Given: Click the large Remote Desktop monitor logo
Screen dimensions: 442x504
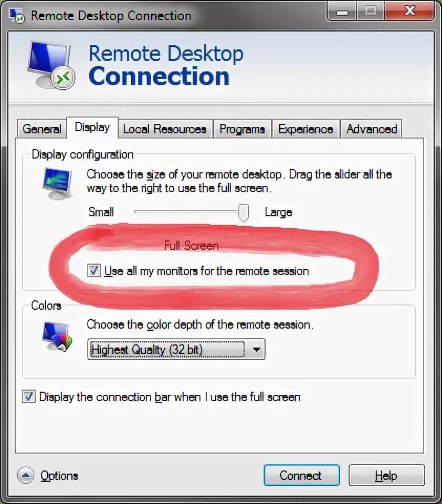Looking at the screenshot, I should (x=51, y=64).
